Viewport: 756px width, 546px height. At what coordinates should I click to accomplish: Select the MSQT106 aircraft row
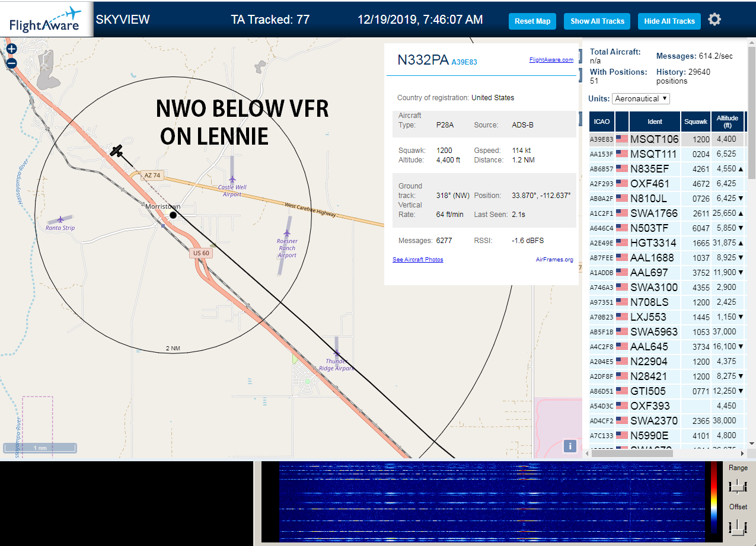667,139
